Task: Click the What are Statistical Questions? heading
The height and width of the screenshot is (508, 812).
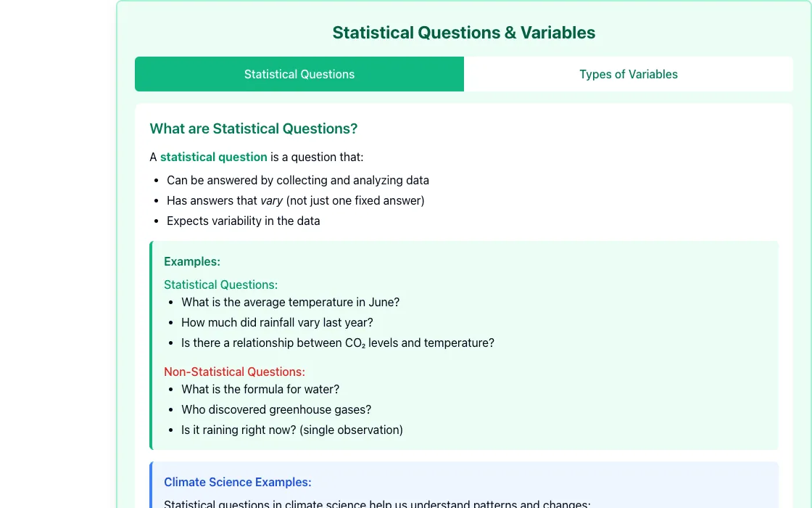Action: coord(253,128)
